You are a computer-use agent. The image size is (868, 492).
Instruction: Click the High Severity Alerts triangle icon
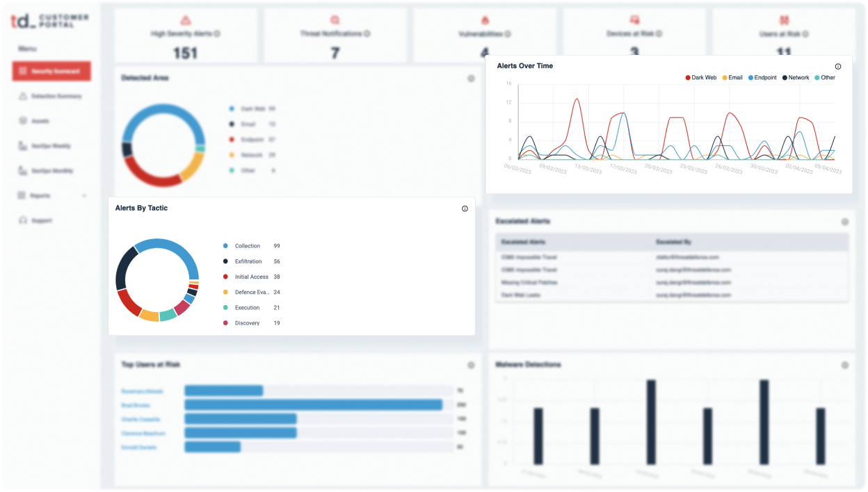[x=185, y=20]
